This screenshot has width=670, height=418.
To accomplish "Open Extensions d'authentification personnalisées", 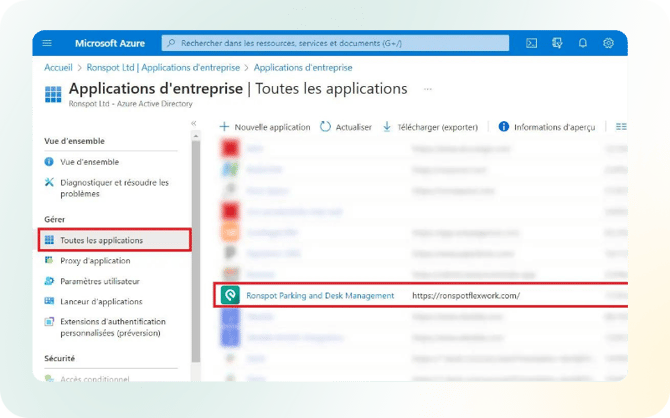I will (x=113, y=327).
